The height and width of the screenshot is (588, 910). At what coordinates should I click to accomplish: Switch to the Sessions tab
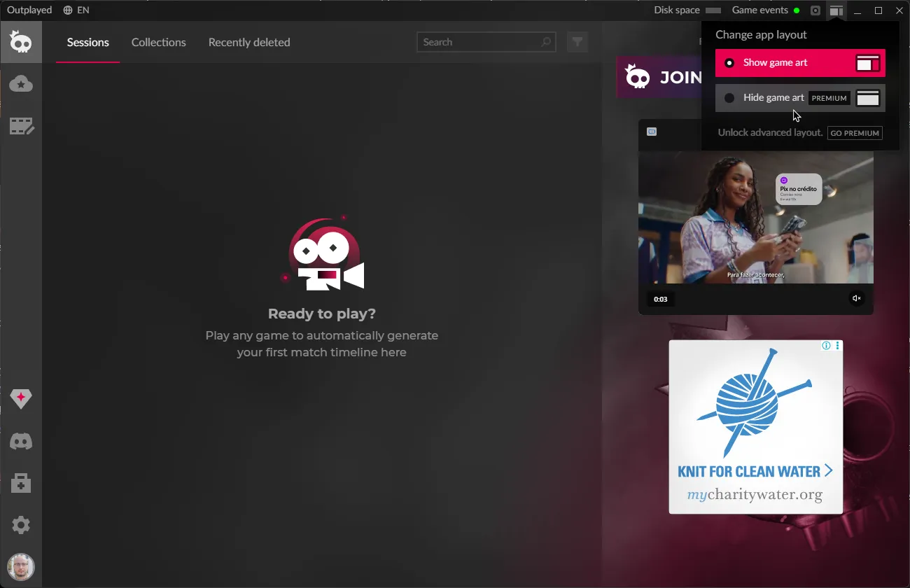point(88,42)
